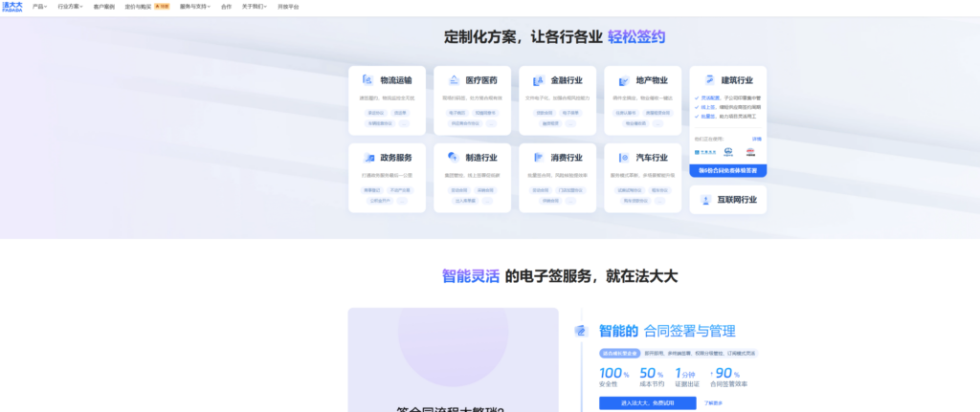
Task: Click the middle customer logo in 建筑行业 card
Action: point(728,152)
